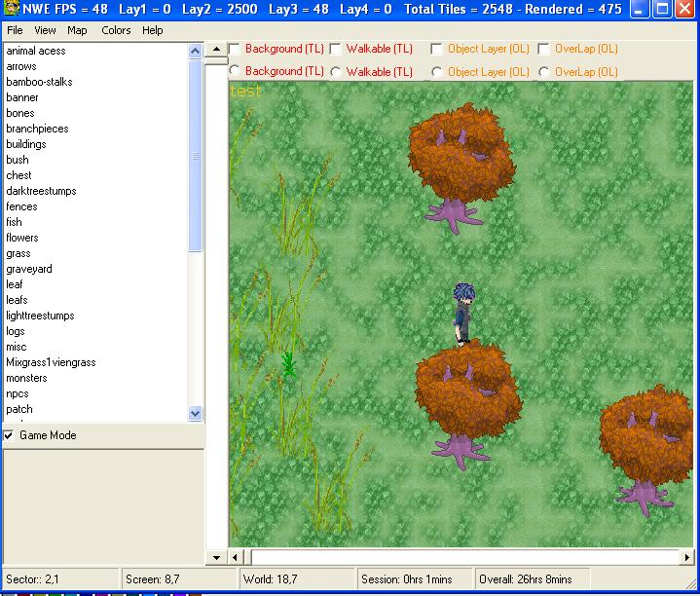
Task: Click the map vertical scrollbar down arrow
Action: pos(216,557)
